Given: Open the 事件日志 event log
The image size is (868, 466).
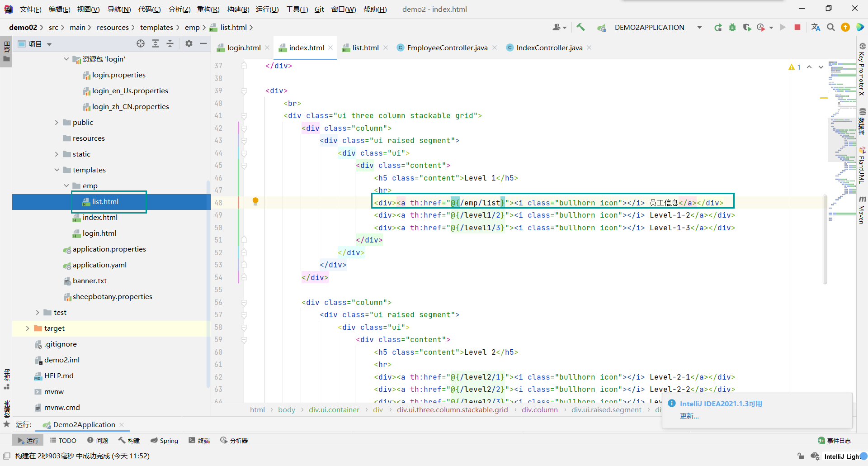Looking at the screenshot, I should click(835, 440).
